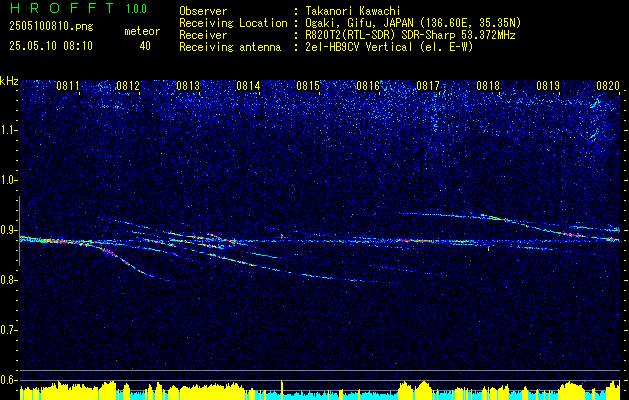Click the location Ogaki, Gifu, JAPAN text
This screenshot has width=629, height=400.
pos(413,23)
